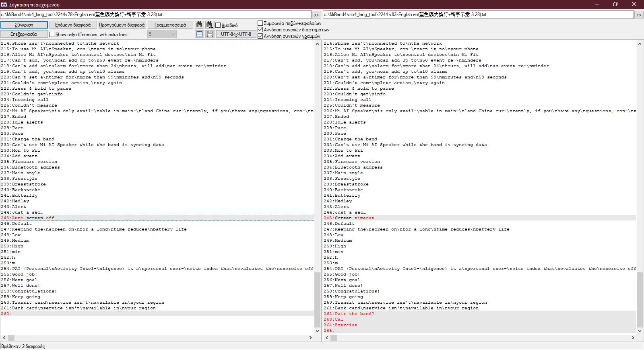Go to Προηγούμενη διαφορά (previous difference)
This screenshot has width=644, height=350.
click(x=122, y=25)
